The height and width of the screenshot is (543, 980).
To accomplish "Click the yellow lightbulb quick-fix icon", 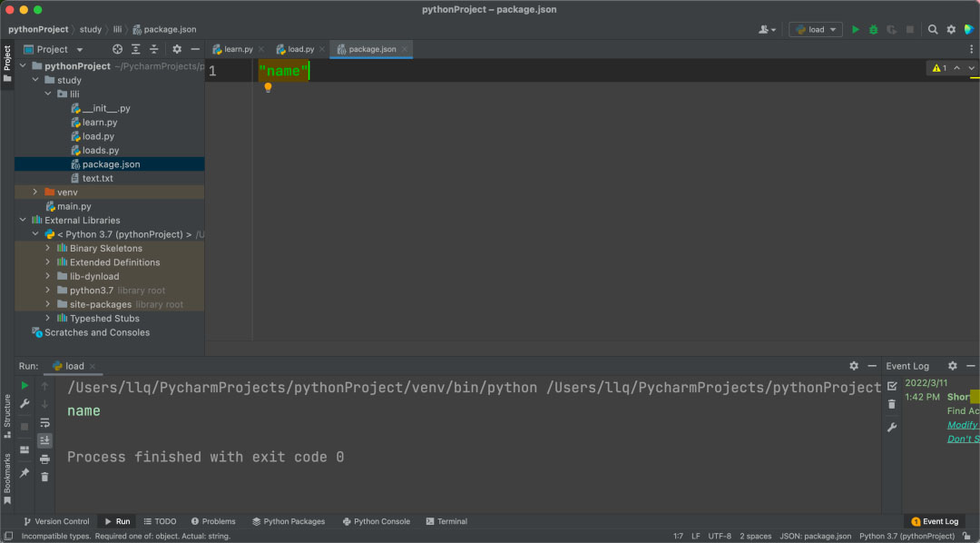I will coord(268,87).
